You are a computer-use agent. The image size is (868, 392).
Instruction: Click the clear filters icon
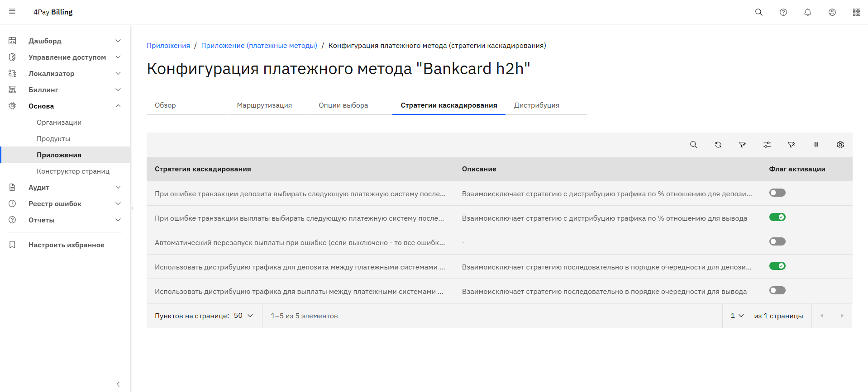[791, 145]
